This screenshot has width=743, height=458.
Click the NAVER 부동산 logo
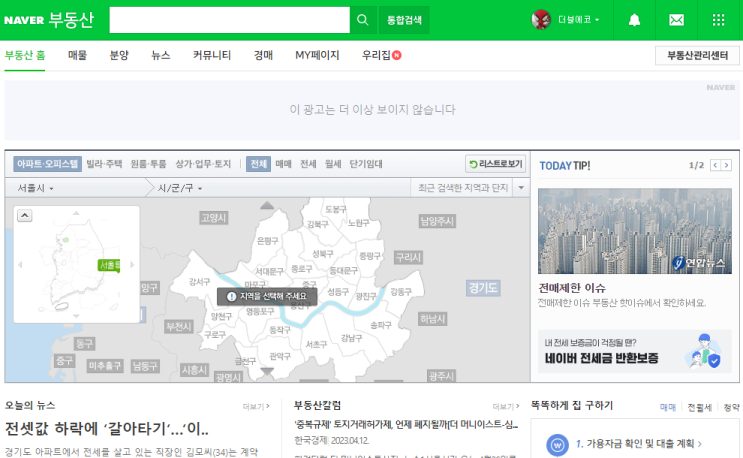pyautogui.click(x=49, y=20)
